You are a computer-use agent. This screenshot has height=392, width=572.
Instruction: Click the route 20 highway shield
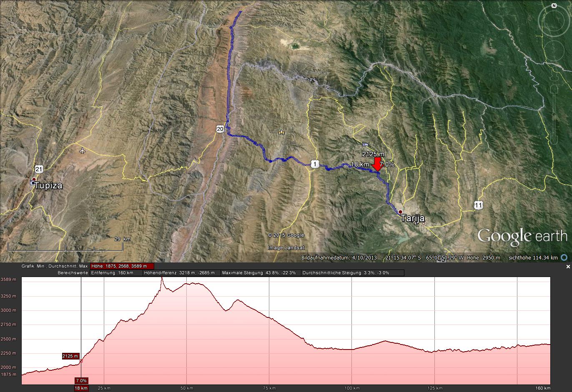(x=220, y=129)
